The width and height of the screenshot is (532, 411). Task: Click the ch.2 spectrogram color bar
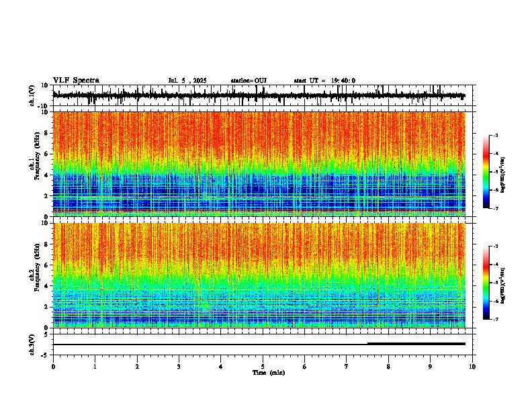click(486, 283)
